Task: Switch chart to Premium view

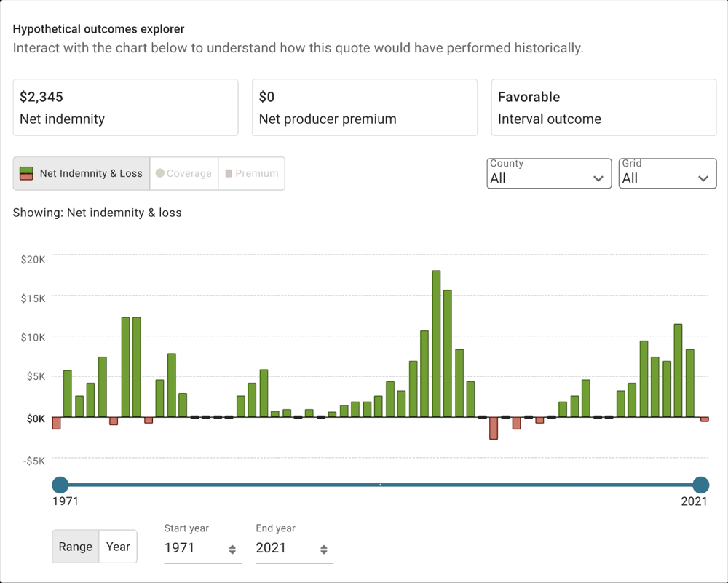Action: [252, 174]
